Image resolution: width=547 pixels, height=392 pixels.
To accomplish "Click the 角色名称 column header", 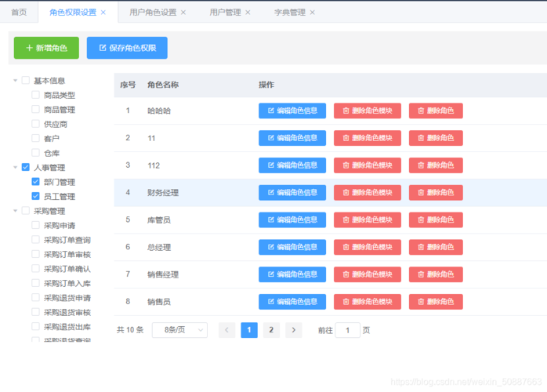I will coord(163,85).
